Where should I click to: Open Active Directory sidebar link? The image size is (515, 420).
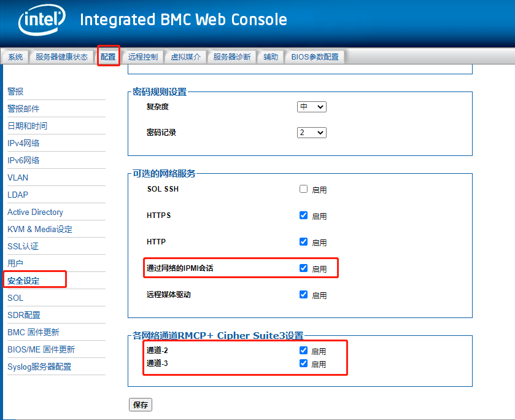coord(35,212)
